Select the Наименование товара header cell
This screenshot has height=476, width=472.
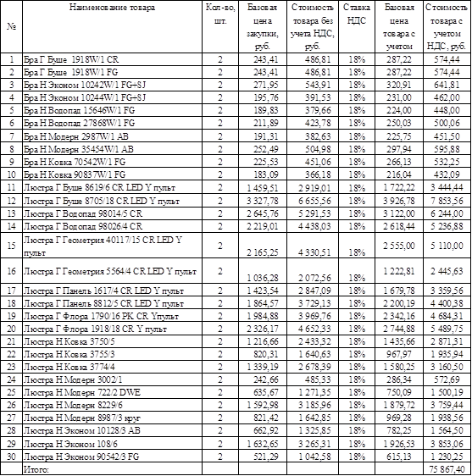click(112, 27)
